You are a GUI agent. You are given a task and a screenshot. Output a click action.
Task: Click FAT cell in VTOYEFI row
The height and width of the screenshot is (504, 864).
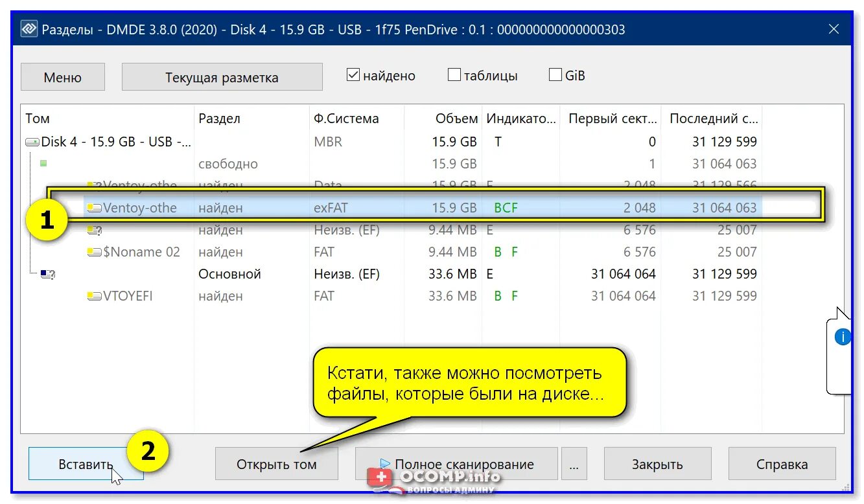click(324, 296)
